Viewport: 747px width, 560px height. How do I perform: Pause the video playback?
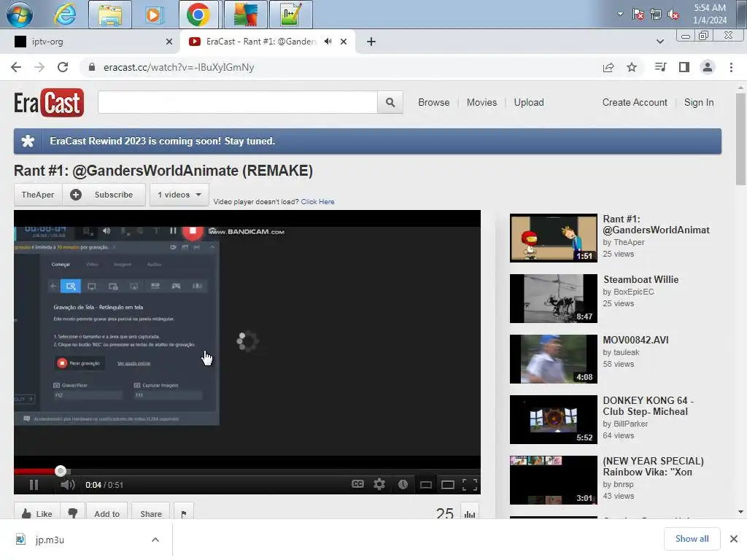coord(34,485)
